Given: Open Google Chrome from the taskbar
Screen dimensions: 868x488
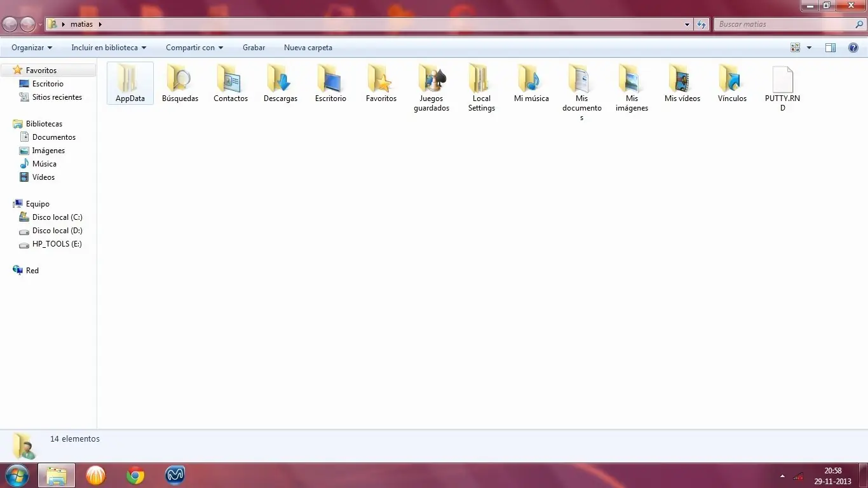Looking at the screenshot, I should [x=135, y=475].
